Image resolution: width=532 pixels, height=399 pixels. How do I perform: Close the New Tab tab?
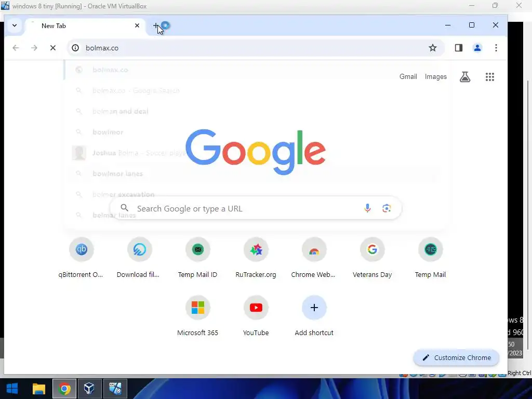137,25
